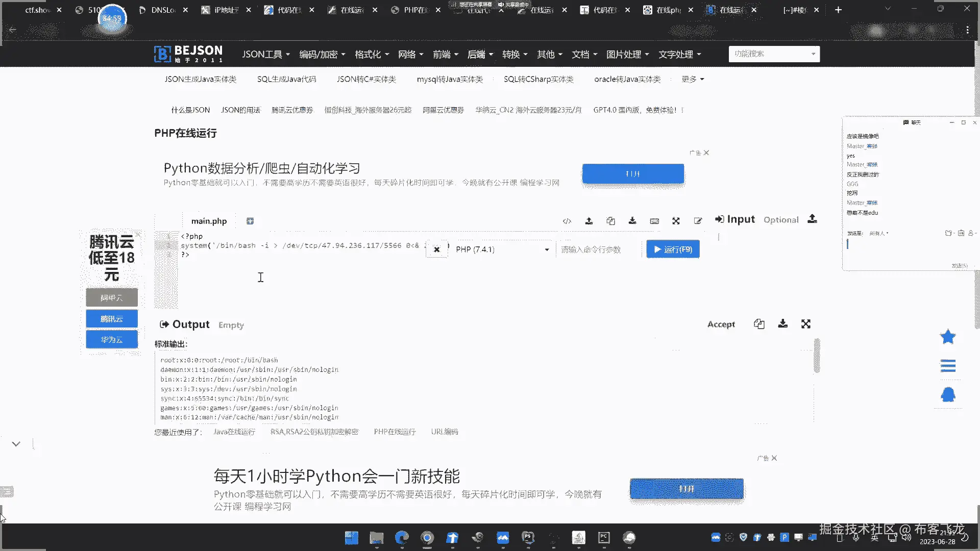Open the blue hamburger list icon at right
Image resolution: width=980 pixels, height=551 pixels.
pyautogui.click(x=948, y=366)
